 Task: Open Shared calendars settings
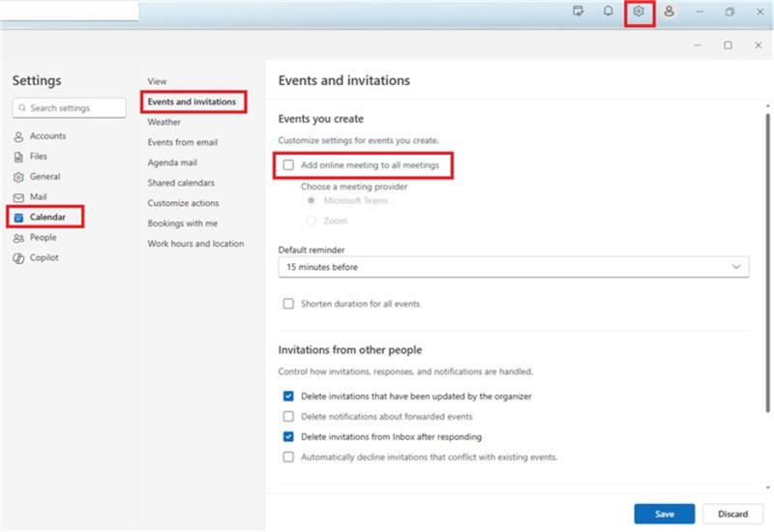181,183
